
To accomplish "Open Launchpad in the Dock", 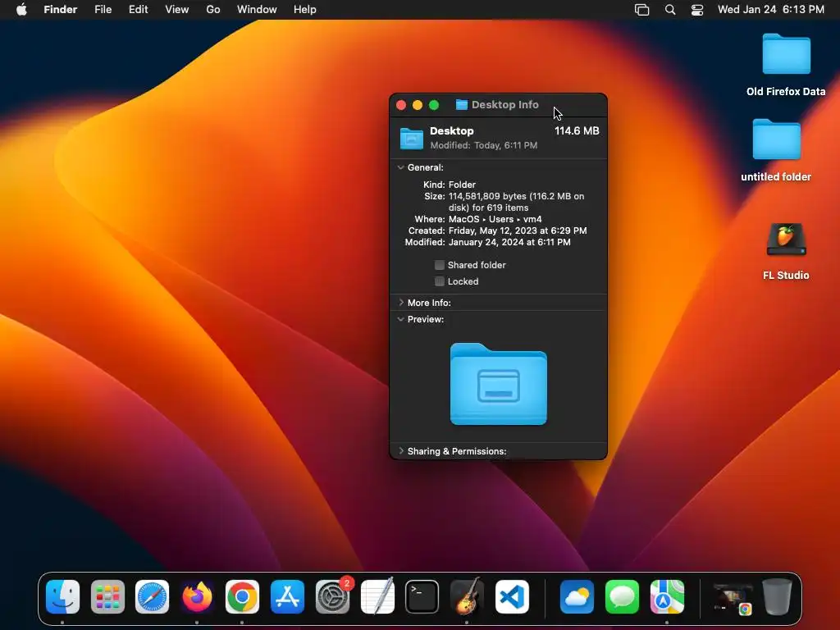I will (107, 597).
